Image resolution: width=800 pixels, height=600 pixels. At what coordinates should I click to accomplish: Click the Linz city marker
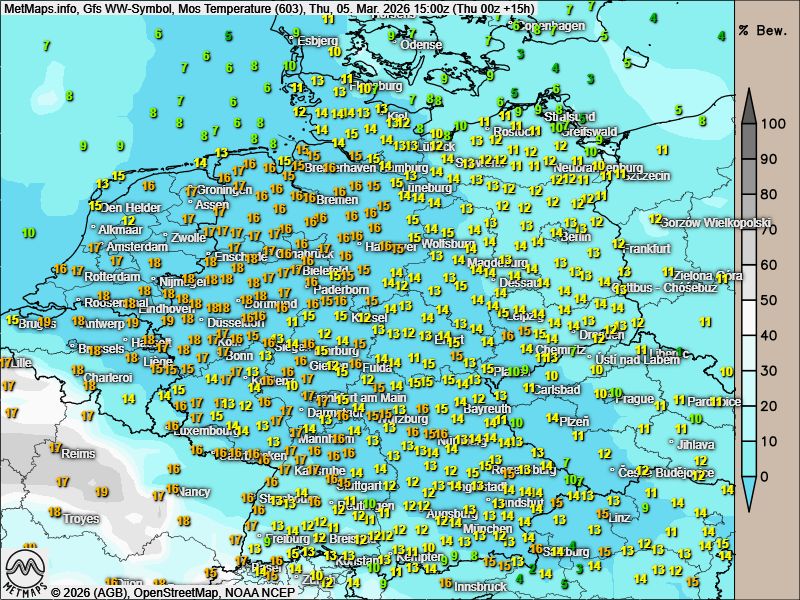(x=603, y=517)
